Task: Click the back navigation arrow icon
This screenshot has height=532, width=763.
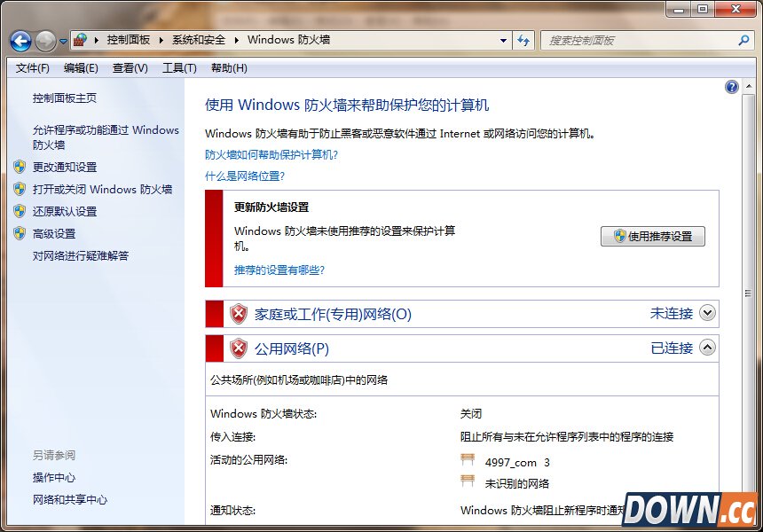Action: pyautogui.click(x=20, y=41)
